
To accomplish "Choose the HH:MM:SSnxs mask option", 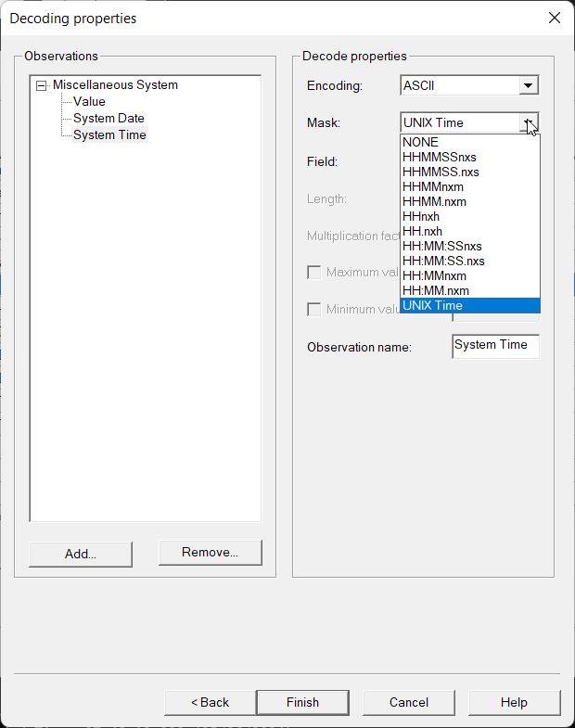I will point(469,246).
